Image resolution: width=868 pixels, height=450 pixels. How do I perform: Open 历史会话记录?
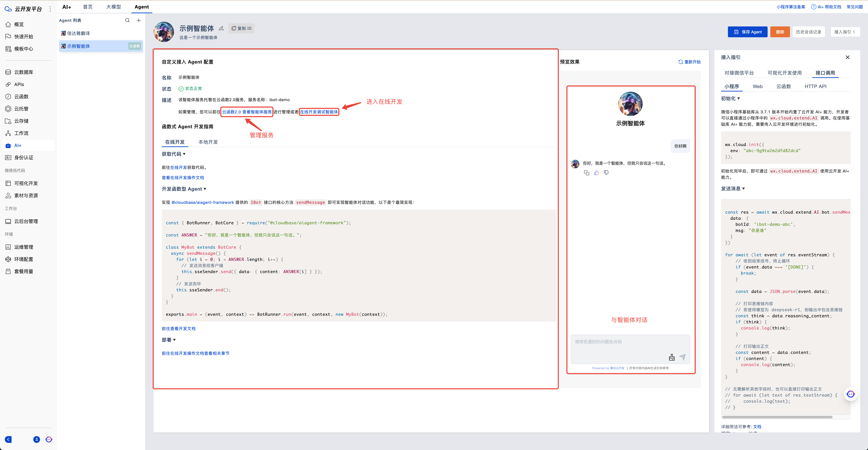(x=808, y=32)
